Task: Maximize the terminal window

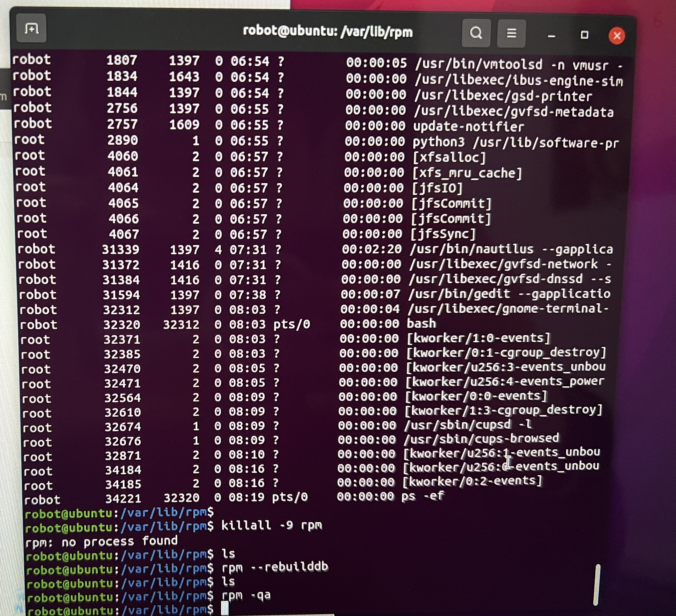Action: click(585, 35)
